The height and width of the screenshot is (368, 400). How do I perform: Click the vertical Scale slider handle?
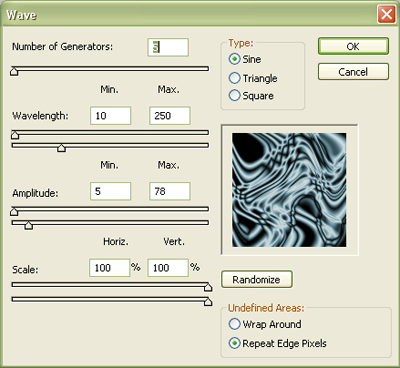[208, 302]
